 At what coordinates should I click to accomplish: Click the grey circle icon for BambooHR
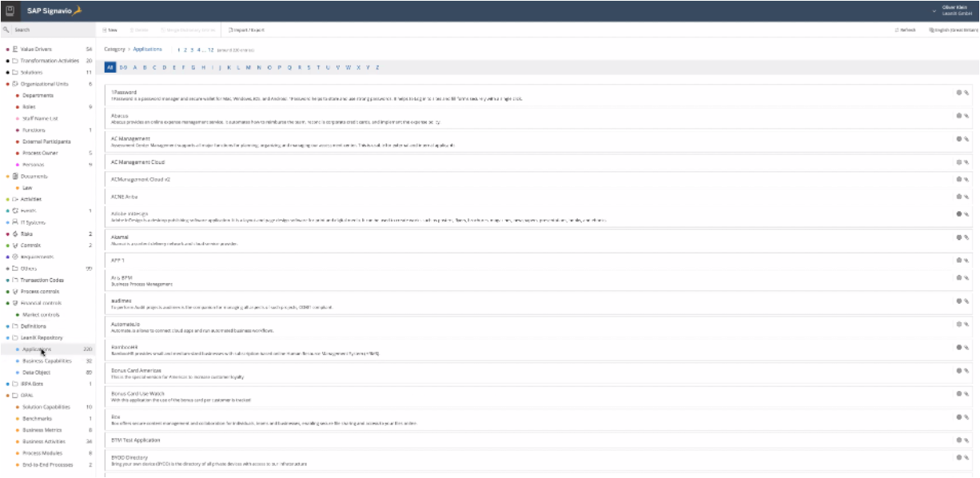(959, 348)
